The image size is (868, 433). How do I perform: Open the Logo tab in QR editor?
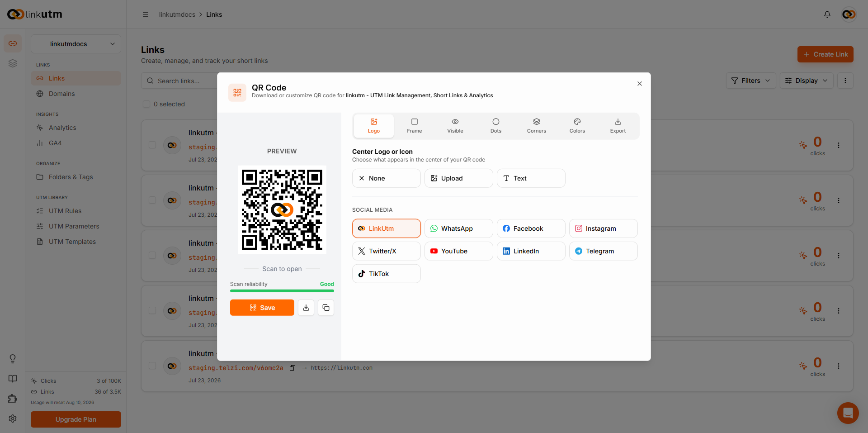[374, 126]
